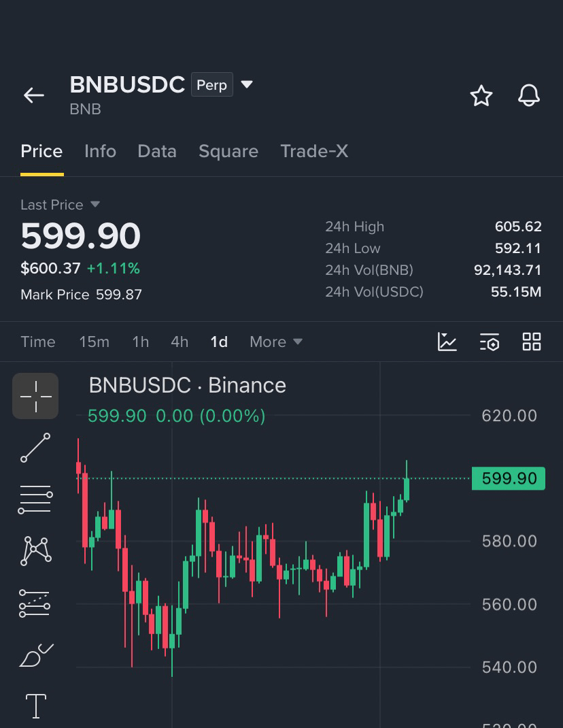Click the Mark Price 599.87 text

(x=81, y=295)
